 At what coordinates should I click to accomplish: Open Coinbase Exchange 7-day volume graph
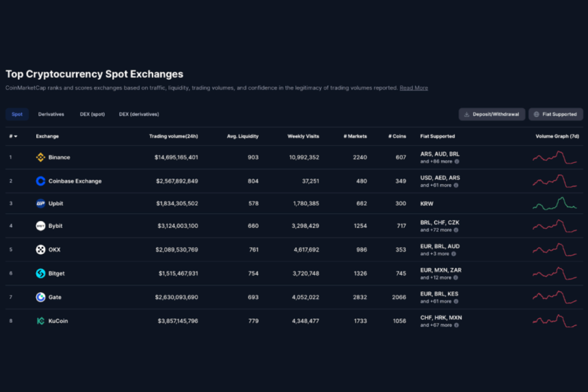(554, 181)
